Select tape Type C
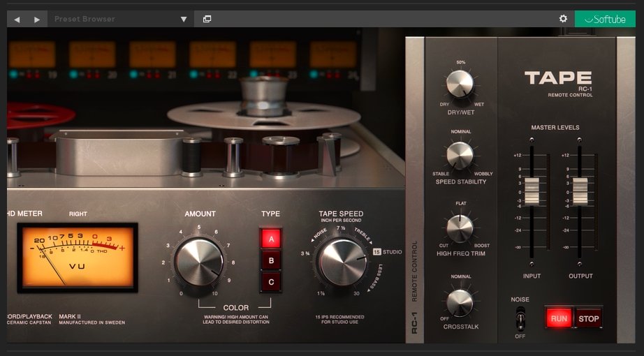Image resolution: width=644 pixels, height=356 pixels. tap(270, 282)
